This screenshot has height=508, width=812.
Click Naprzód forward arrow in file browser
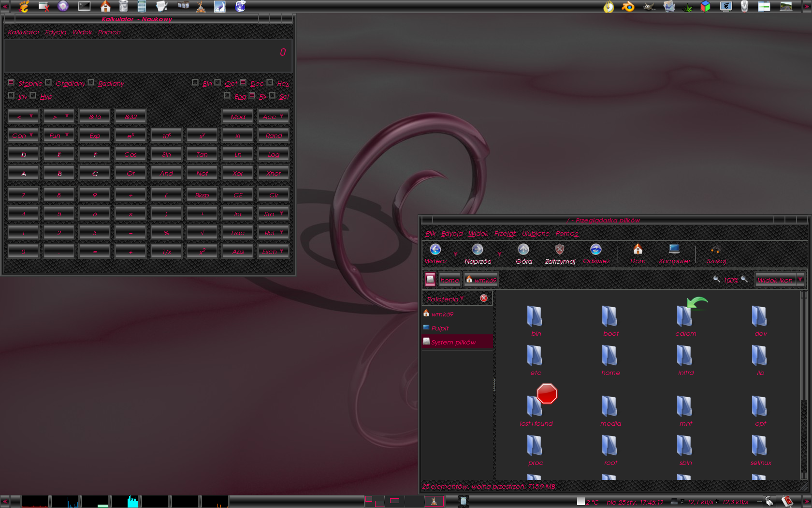click(x=478, y=249)
